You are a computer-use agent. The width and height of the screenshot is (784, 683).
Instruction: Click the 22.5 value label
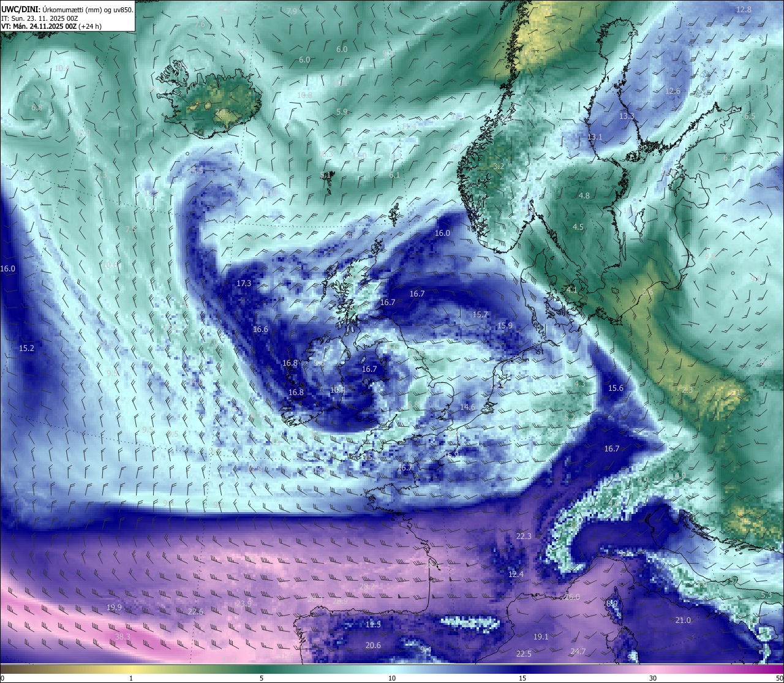(x=524, y=654)
